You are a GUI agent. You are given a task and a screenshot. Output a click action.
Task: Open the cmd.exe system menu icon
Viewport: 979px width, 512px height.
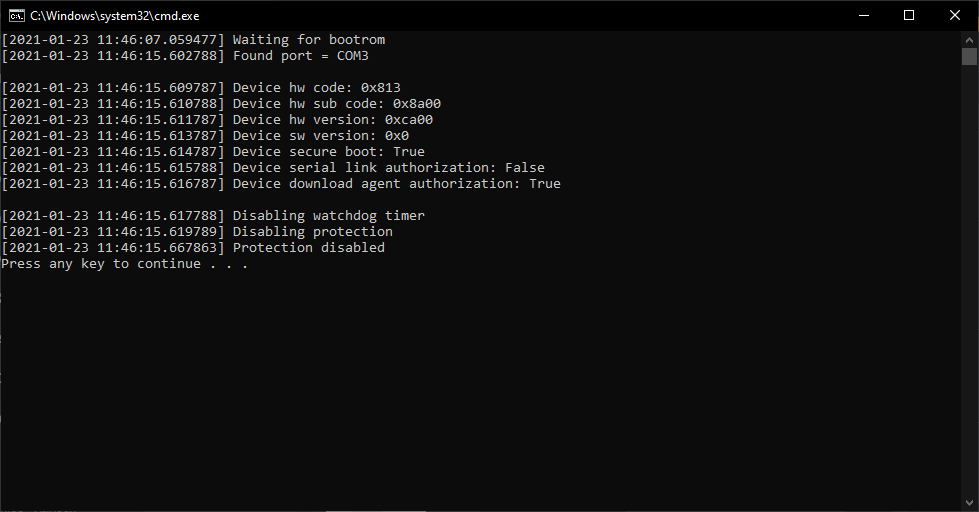tap(15, 15)
